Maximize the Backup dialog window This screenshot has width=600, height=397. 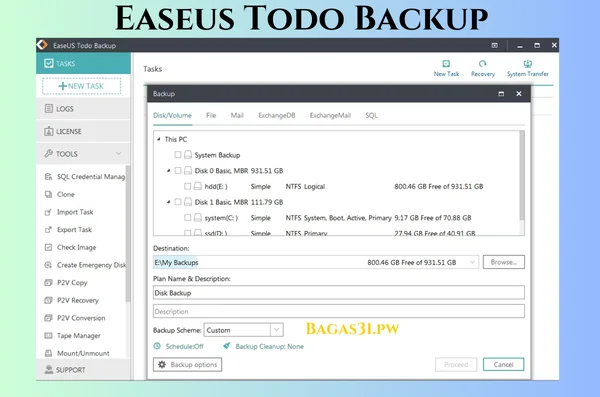501,94
